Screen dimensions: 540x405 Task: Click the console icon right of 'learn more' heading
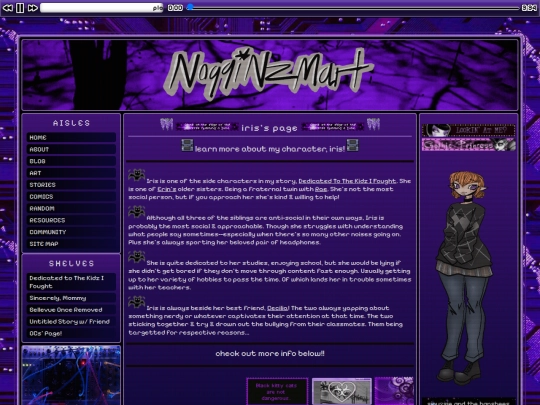352,145
